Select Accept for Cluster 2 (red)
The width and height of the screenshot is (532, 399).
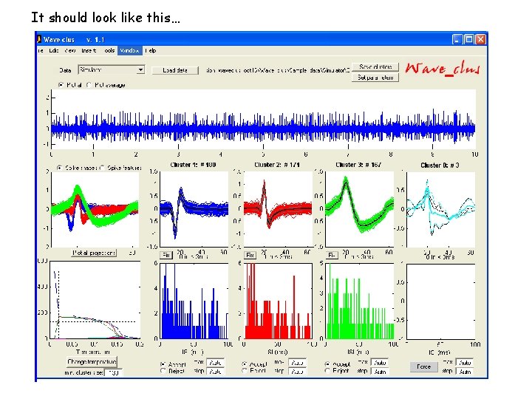pos(245,364)
